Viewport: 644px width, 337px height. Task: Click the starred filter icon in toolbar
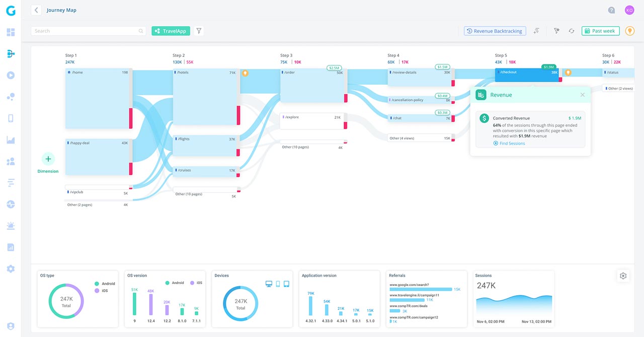pos(556,31)
